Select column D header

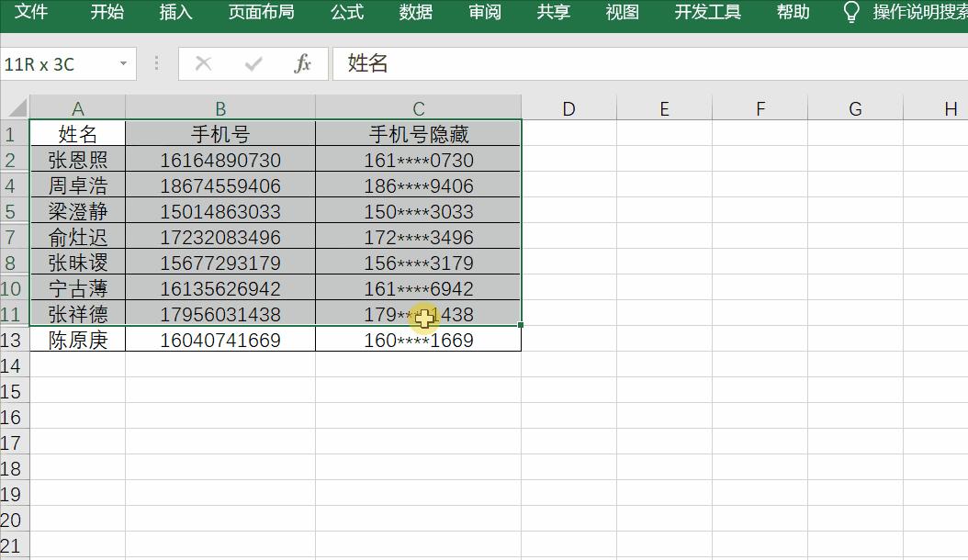(x=568, y=106)
